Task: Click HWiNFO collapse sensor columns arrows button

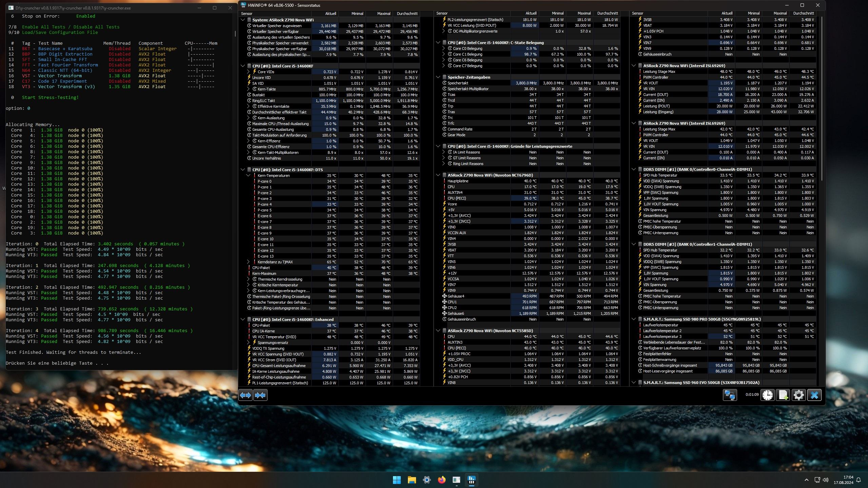Action: (x=260, y=395)
